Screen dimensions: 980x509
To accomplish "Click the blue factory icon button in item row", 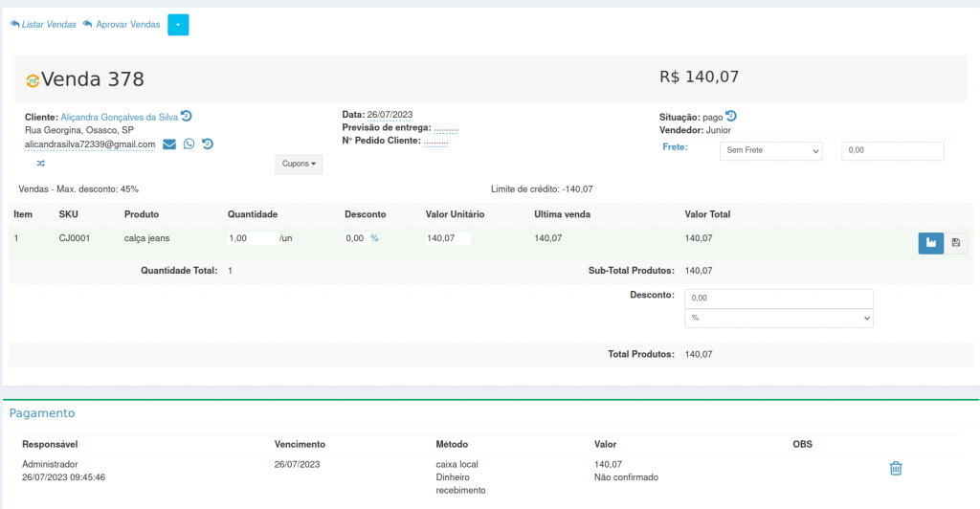I will [x=930, y=243].
